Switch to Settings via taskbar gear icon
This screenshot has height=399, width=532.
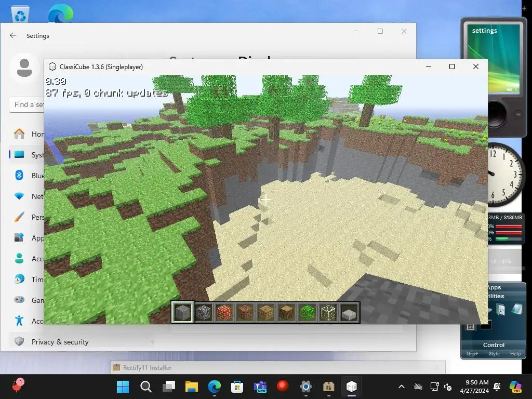[x=305, y=387]
